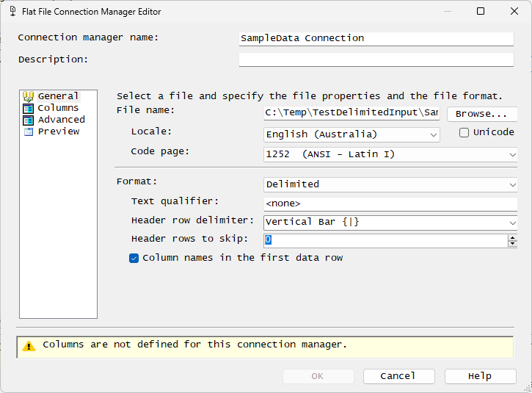Click the File name path field
Viewport: 532px width, 393px height.
351,113
